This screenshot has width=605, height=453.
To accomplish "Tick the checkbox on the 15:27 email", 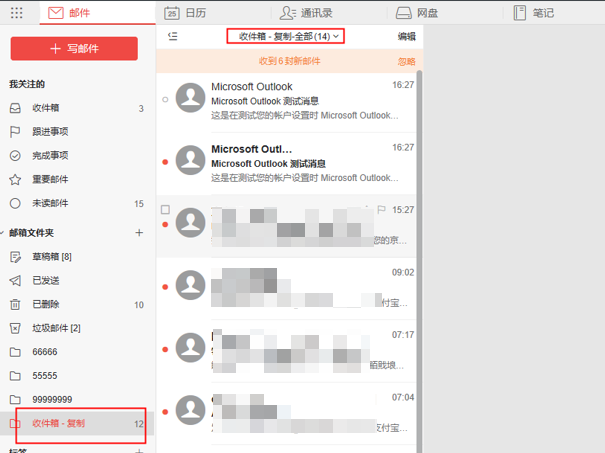I will coord(165,210).
